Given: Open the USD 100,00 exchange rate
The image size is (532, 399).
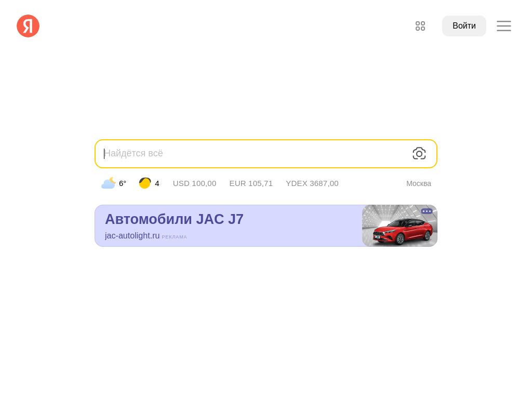Looking at the screenshot, I should click(194, 183).
